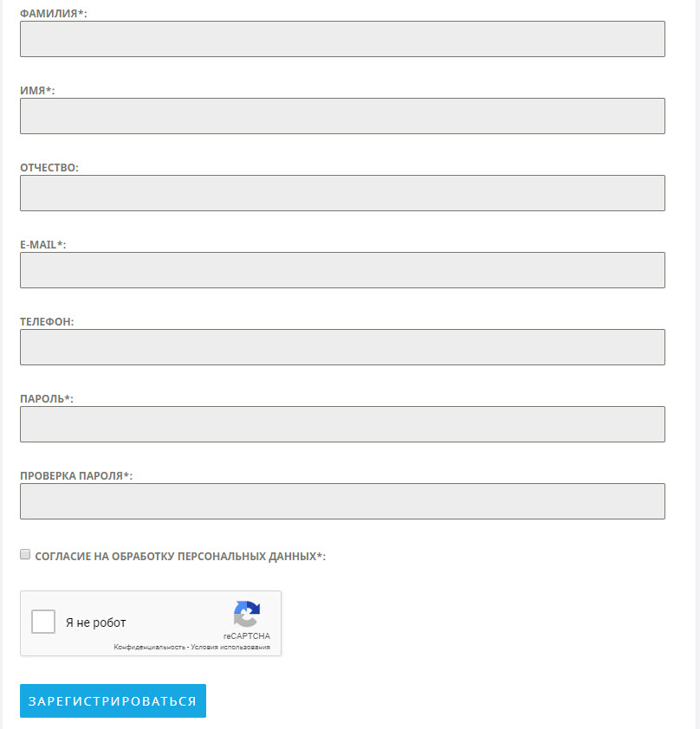The image size is (700, 729).
Task: Click the 'reCAPTCHA' caption under the logo
Action: (247, 635)
